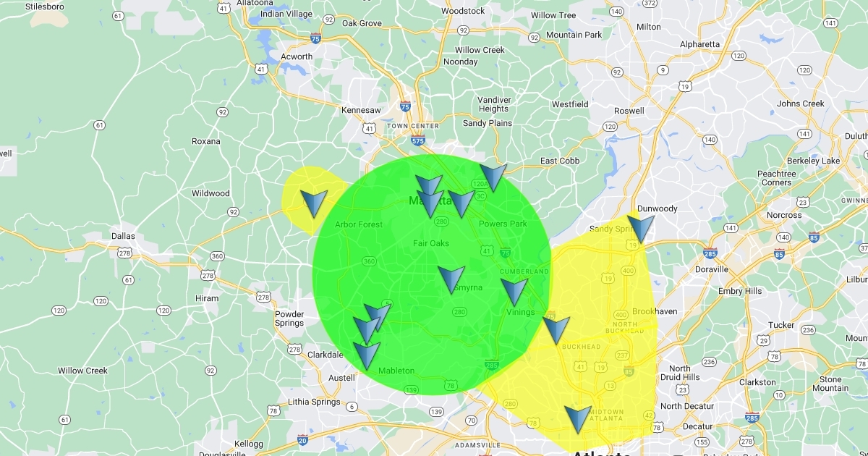Click the Mountain Park label
Screen dimensions: 868x456
pos(574,35)
